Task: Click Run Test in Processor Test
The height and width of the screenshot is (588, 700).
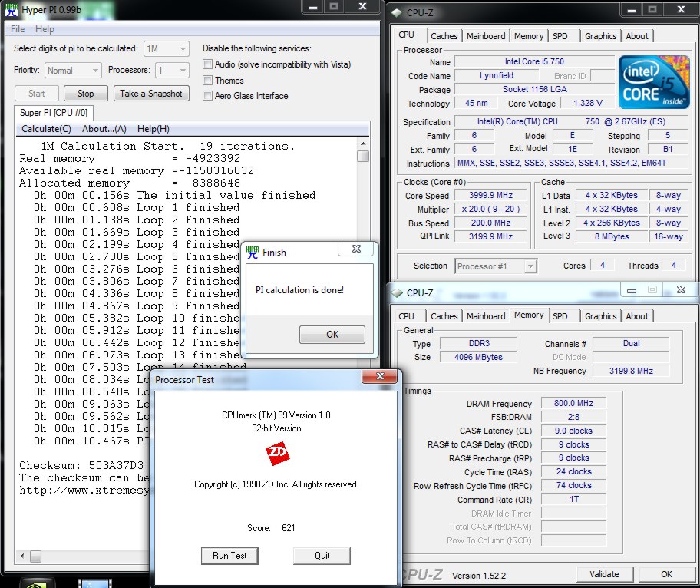Action: pyautogui.click(x=229, y=556)
